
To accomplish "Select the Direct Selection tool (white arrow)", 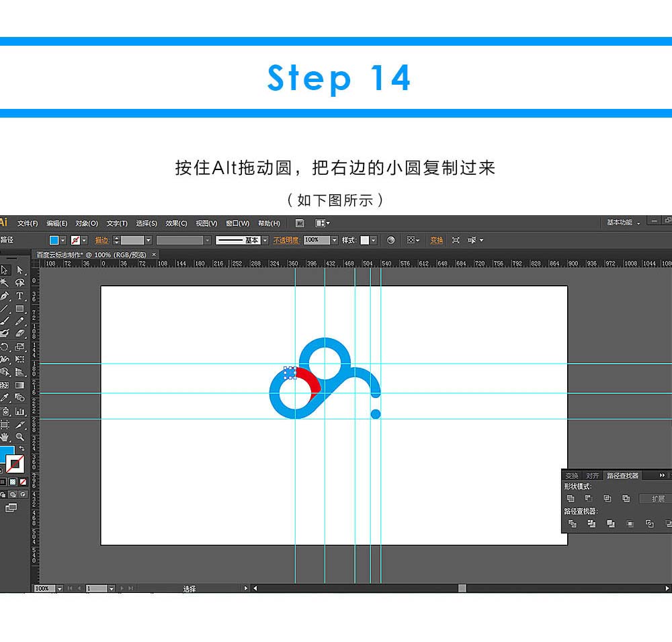I will [19, 270].
